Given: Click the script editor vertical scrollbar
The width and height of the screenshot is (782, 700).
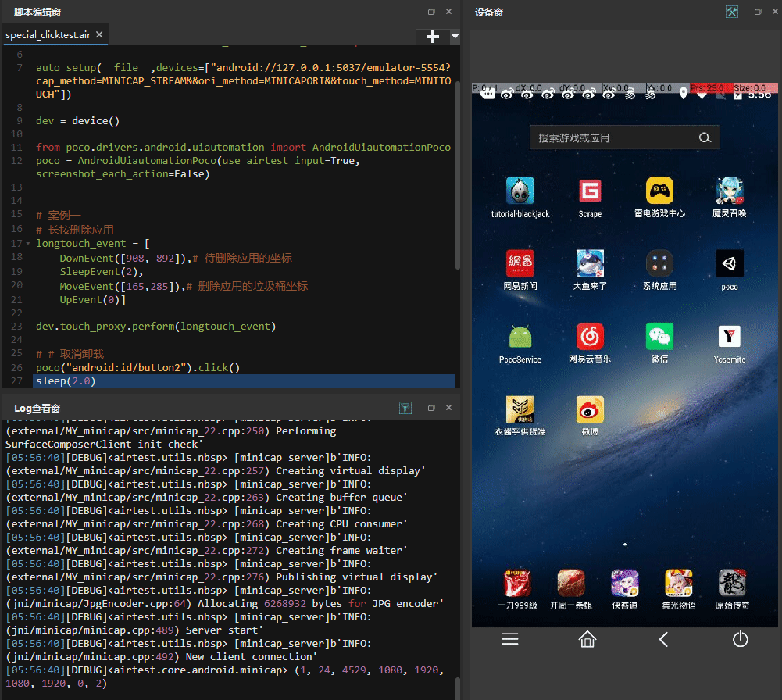Looking at the screenshot, I should (457, 174).
